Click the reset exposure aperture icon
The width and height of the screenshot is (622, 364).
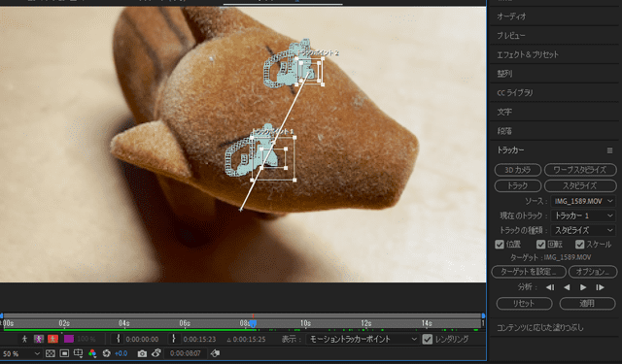point(106,353)
